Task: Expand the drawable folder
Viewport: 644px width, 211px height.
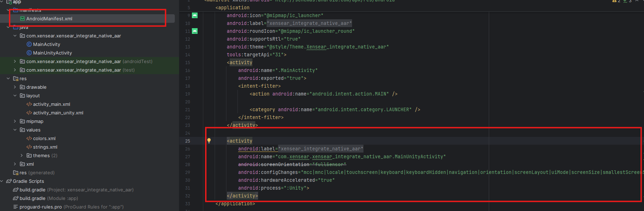Action: 15,87
